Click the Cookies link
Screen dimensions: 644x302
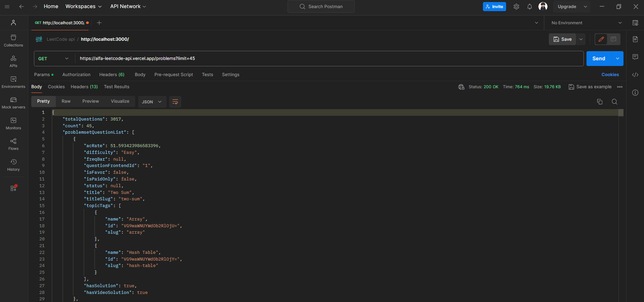610,75
